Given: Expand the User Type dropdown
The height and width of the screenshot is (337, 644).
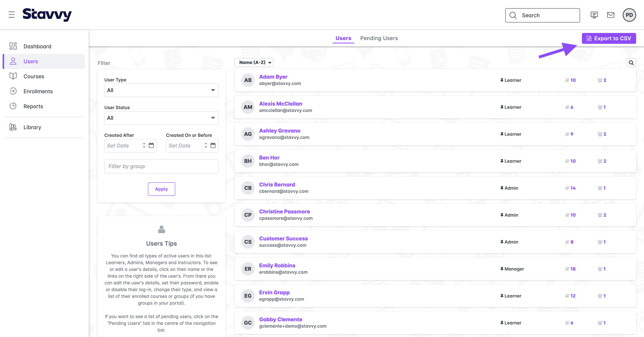Looking at the screenshot, I should pyautogui.click(x=161, y=90).
